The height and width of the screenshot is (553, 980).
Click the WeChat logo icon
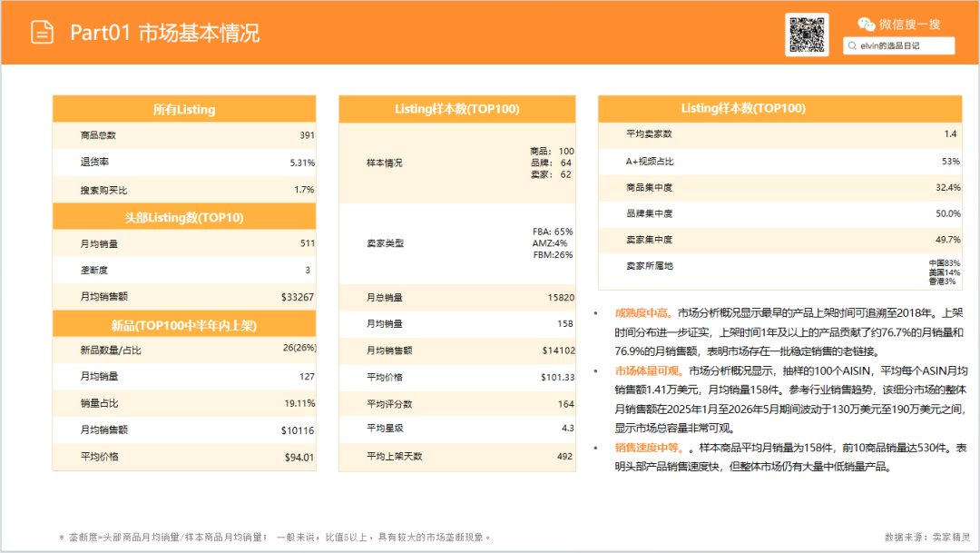867,25
